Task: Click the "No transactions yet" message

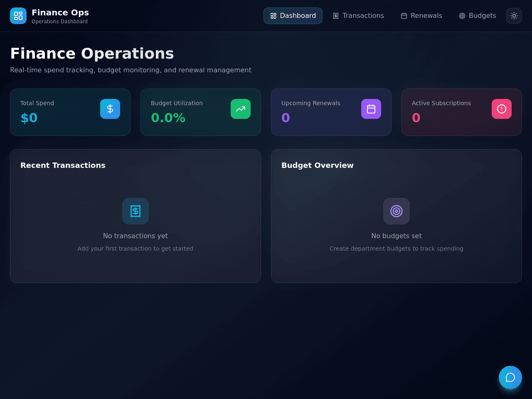Action: click(x=135, y=236)
